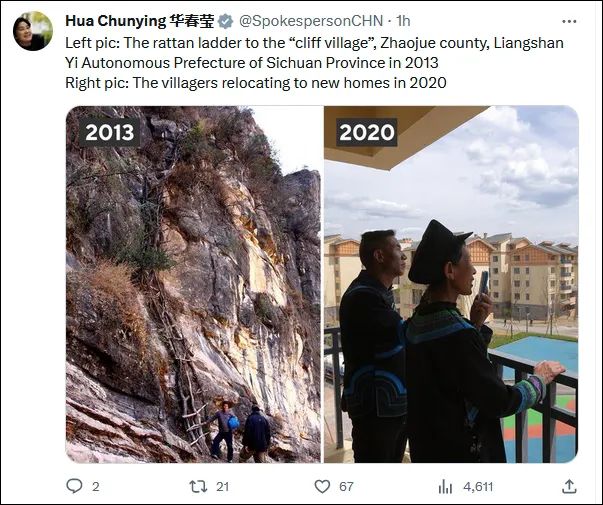Viewport: 603px width, 505px height.
Task: Click the 2020 label on right photo
Action: [367, 132]
